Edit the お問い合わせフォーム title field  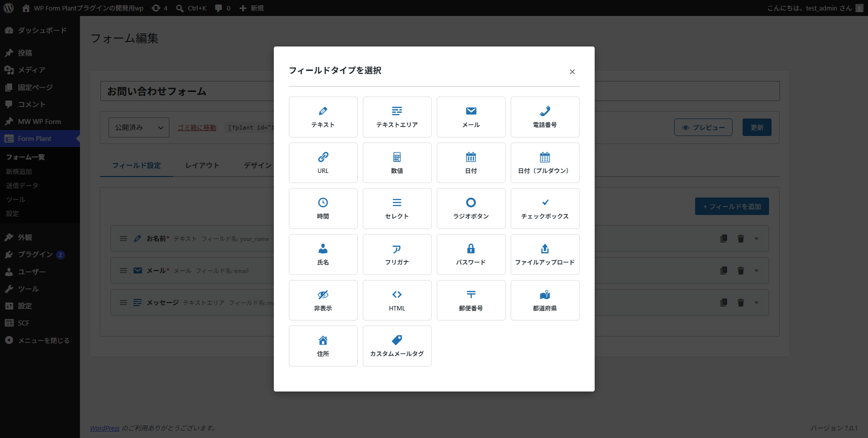tap(440, 91)
